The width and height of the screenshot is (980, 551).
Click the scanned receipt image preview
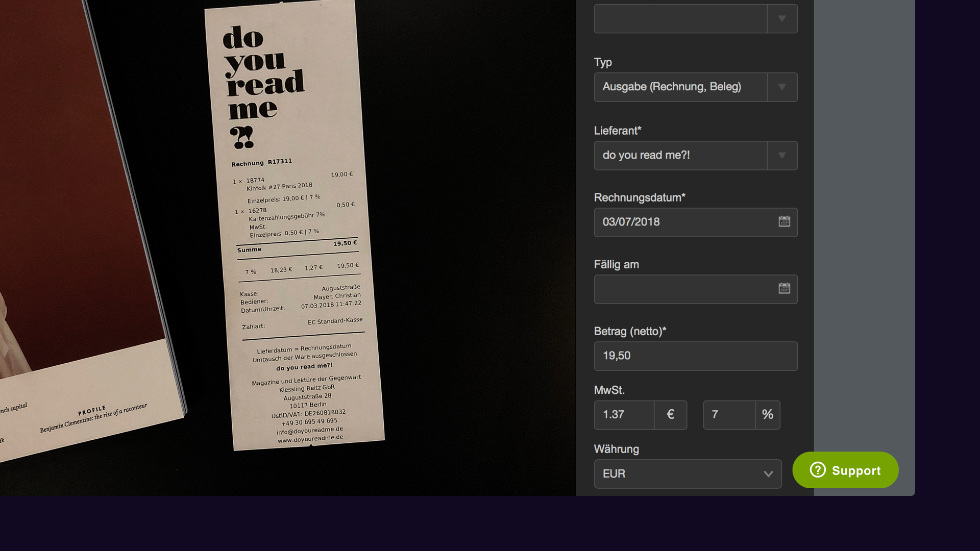294,224
